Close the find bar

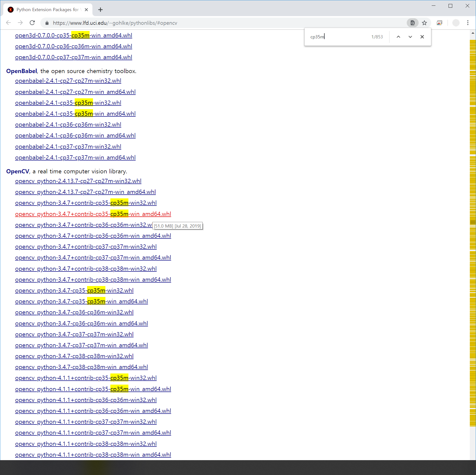(x=422, y=37)
